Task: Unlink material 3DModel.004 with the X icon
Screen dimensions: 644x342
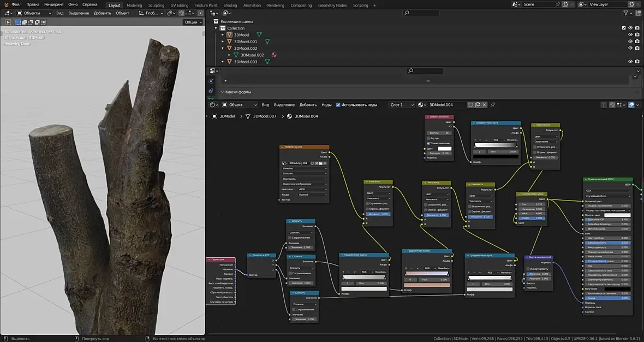Action: tap(485, 104)
